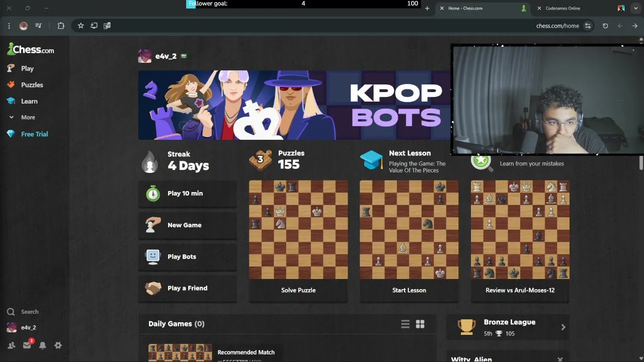This screenshot has width=644, height=362.
Task: Click the Chess.com logo
Action: 30,49
